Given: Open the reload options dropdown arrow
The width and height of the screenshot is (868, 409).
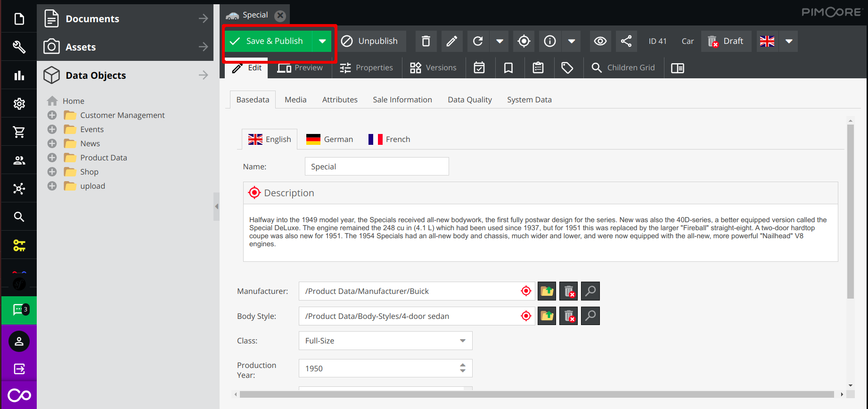Looking at the screenshot, I should pyautogui.click(x=500, y=42).
